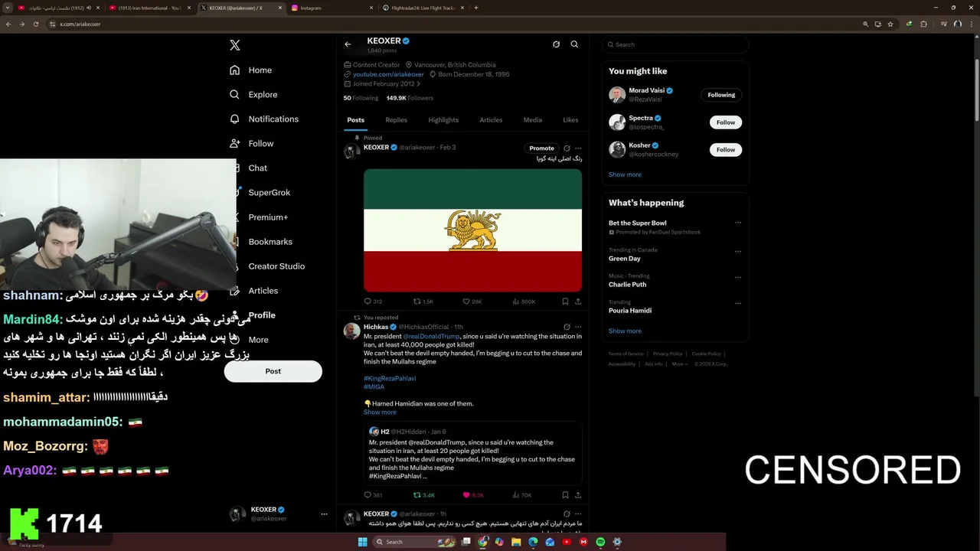Click the Follow person-plus icon in sidebar
The image size is (980, 551).
(x=235, y=143)
